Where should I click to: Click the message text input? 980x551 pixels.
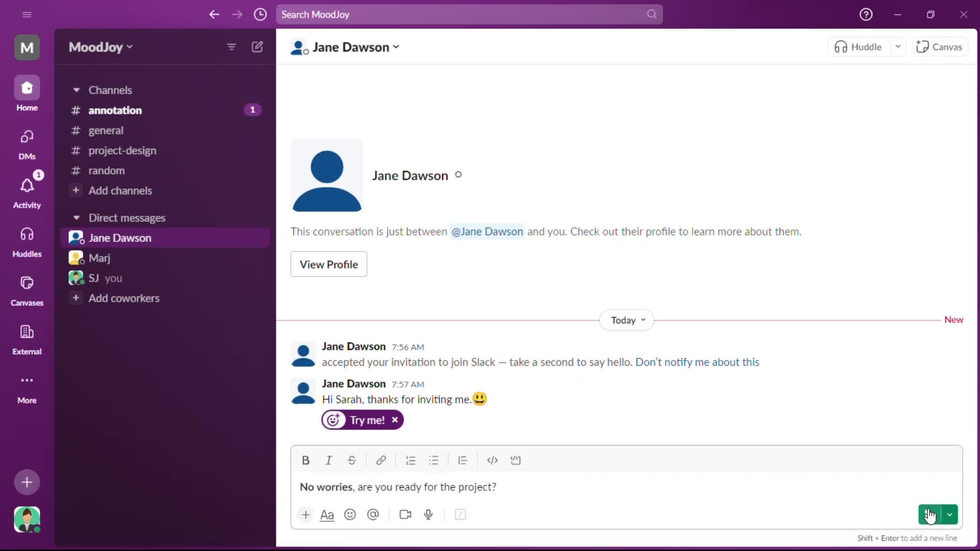click(627, 487)
